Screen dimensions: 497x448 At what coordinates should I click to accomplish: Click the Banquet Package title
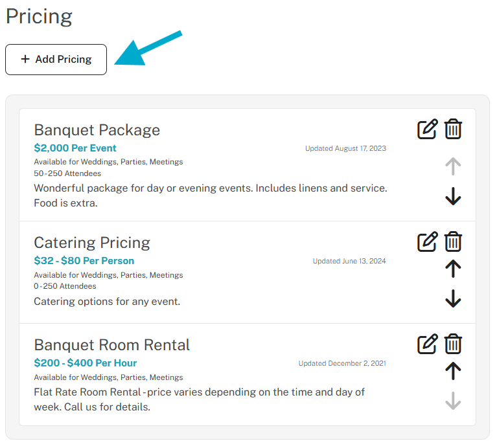[97, 130]
